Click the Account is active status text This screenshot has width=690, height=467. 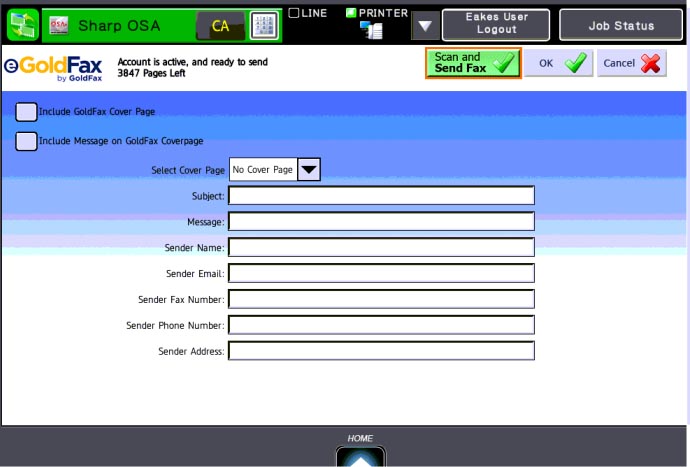point(192,62)
